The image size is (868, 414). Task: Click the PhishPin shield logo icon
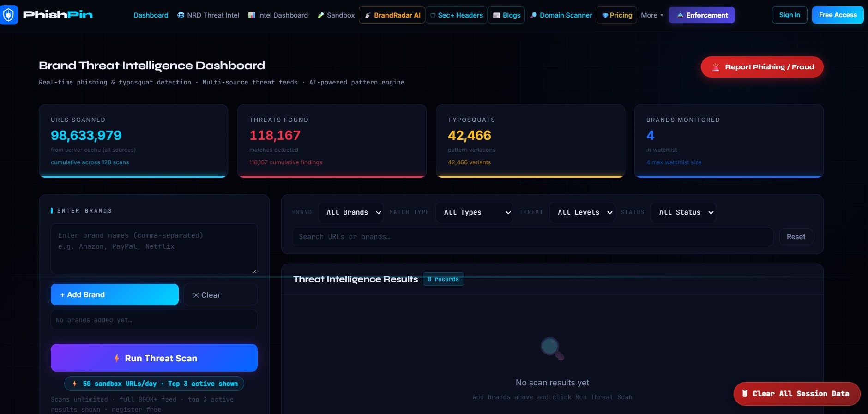(9, 15)
